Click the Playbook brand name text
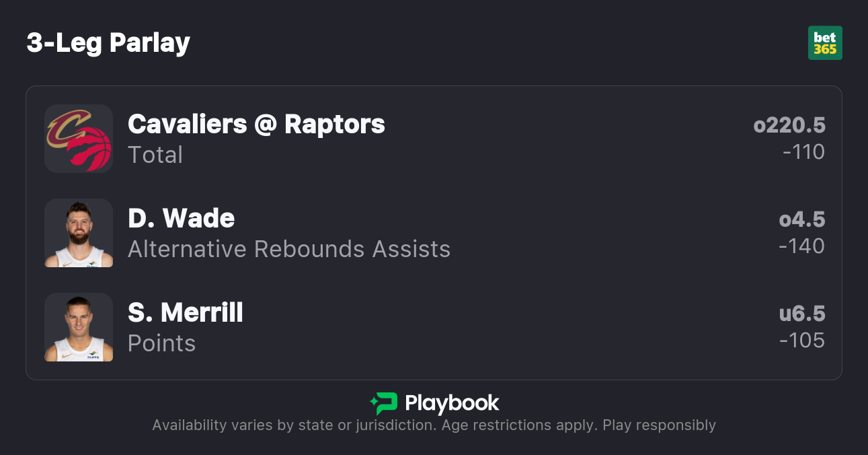Screen dimensions: 868x455 point(452,403)
